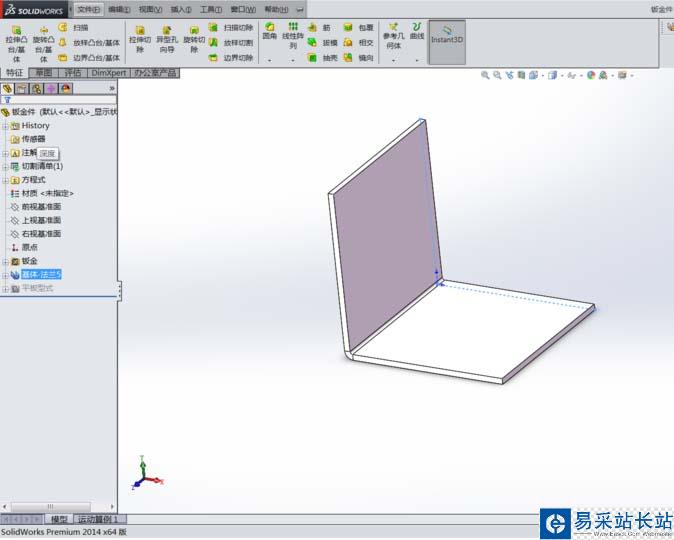Open the DimXpertManager tab icon
The image size is (674, 540).
point(51,89)
